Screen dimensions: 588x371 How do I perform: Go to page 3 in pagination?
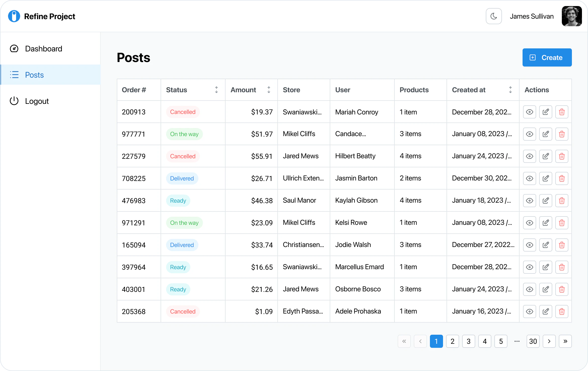(468, 341)
